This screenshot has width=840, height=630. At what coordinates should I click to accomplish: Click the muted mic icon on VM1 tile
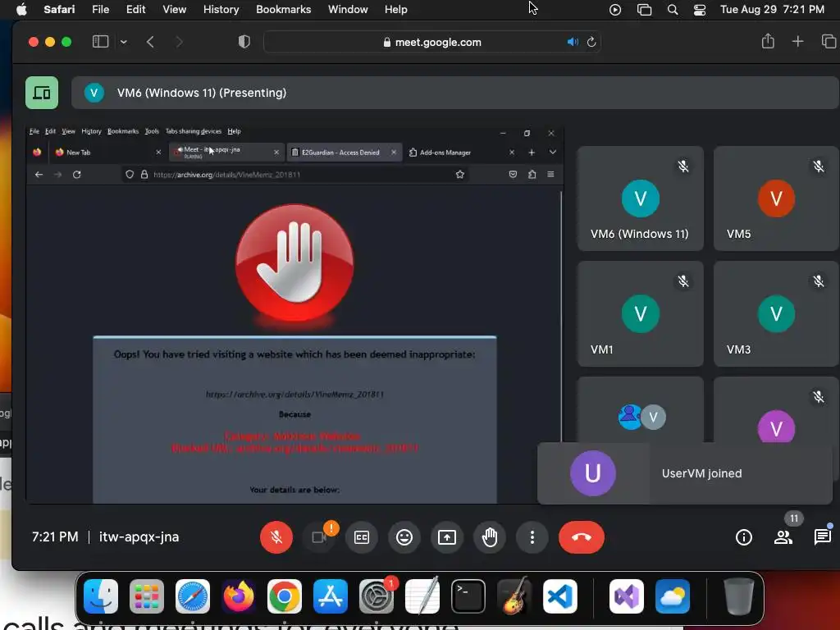point(683,281)
